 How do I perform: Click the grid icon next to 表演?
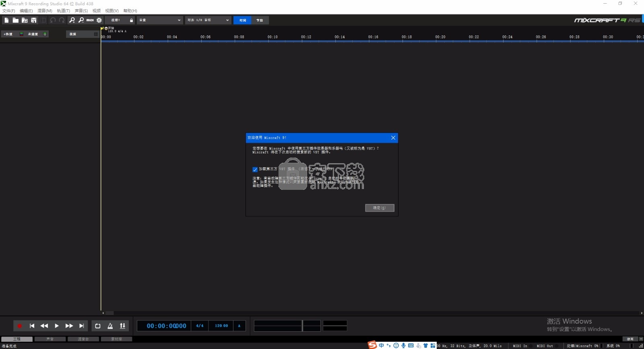point(96,34)
